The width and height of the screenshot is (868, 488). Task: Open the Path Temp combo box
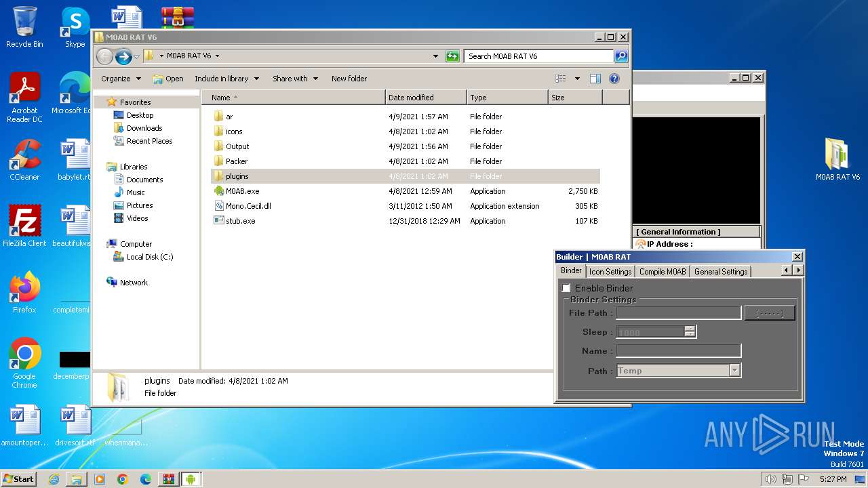click(678, 371)
